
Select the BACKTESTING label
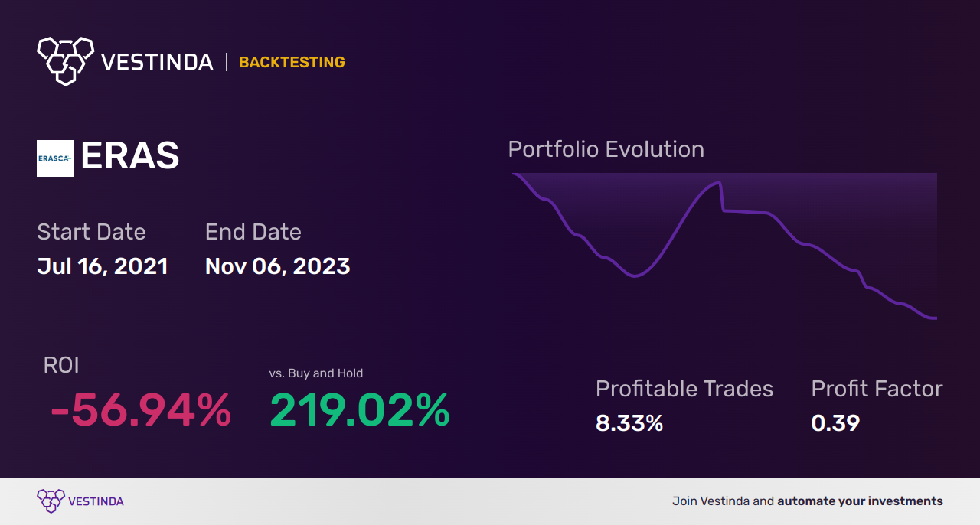click(292, 62)
